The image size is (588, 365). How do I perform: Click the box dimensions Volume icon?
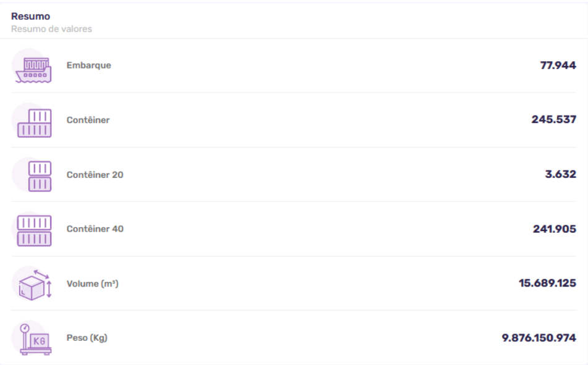pyautogui.click(x=35, y=285)
